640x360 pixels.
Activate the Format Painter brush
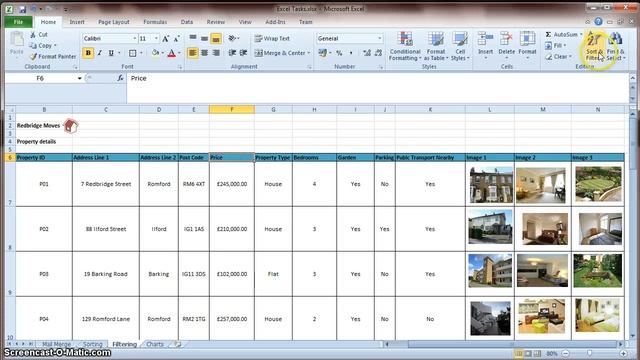pyautogui.click(x=33, y=56)
